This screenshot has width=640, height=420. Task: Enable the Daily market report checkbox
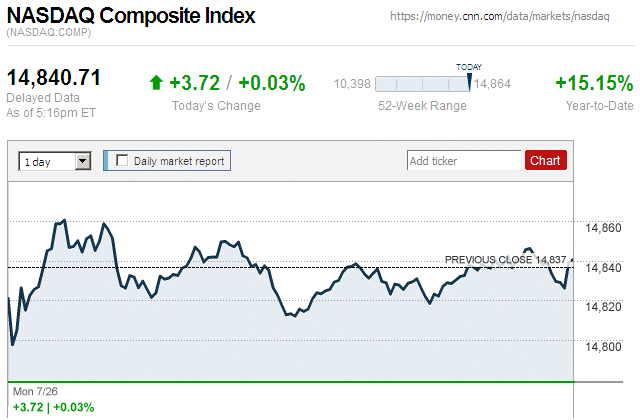point(123,160)
